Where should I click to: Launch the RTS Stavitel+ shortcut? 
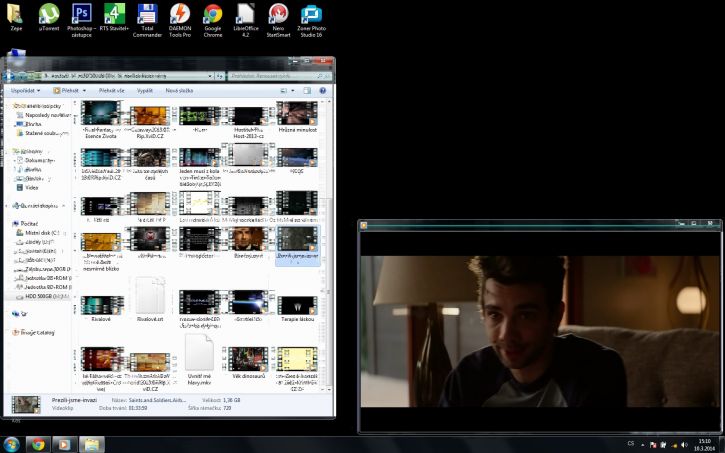pos(114,18)
